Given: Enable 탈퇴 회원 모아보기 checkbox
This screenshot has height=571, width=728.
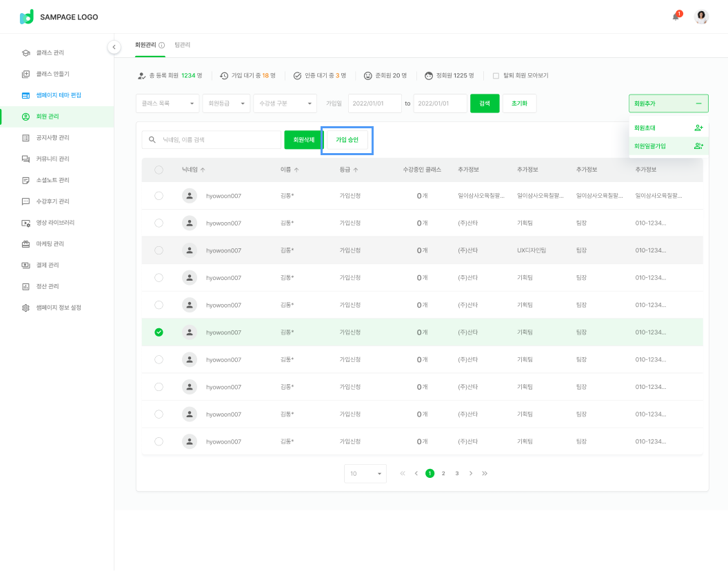Looking at the screenshot, I should [496, 76].
